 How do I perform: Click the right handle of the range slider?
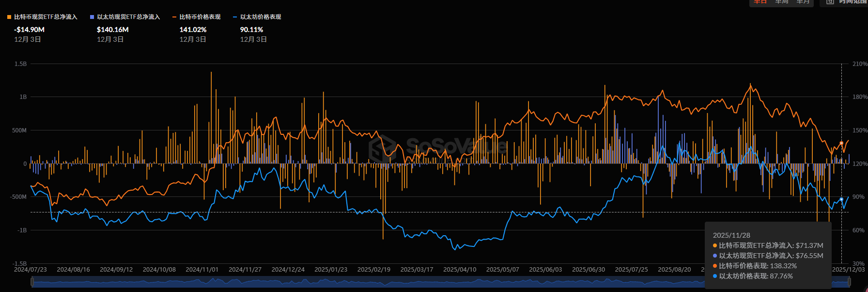point(849,282)
